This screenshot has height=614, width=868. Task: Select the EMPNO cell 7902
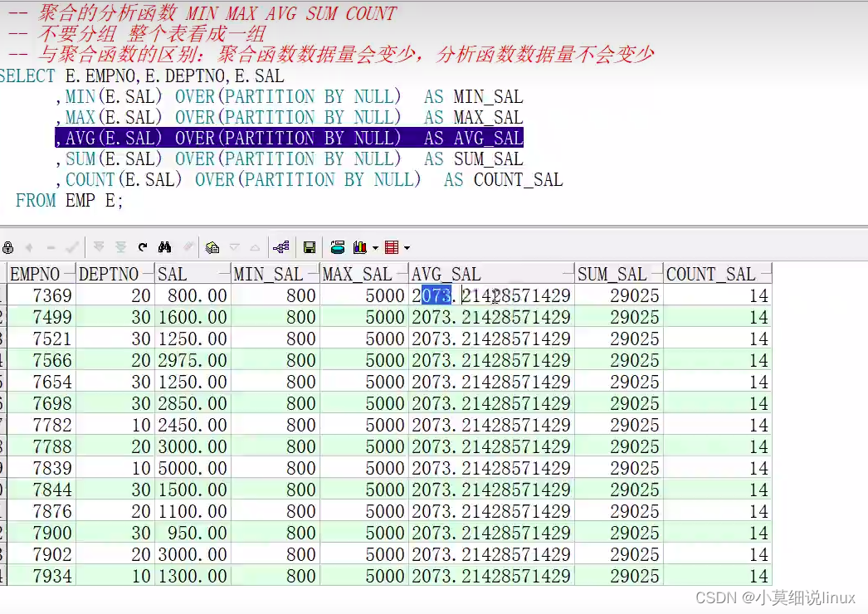click(41, 555)
